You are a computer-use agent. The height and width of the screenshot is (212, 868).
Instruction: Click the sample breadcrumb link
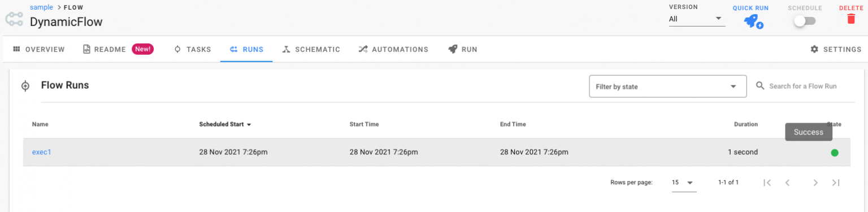(41, 7)
